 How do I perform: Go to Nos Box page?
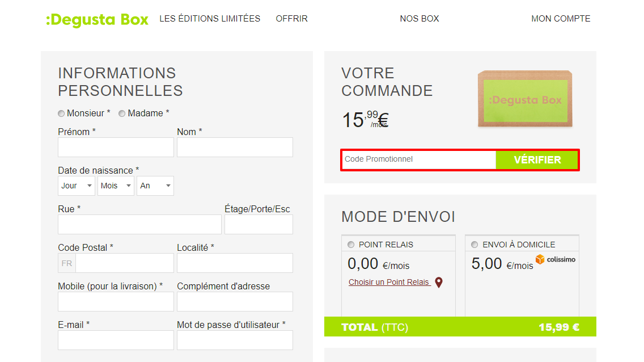[420, 19]
